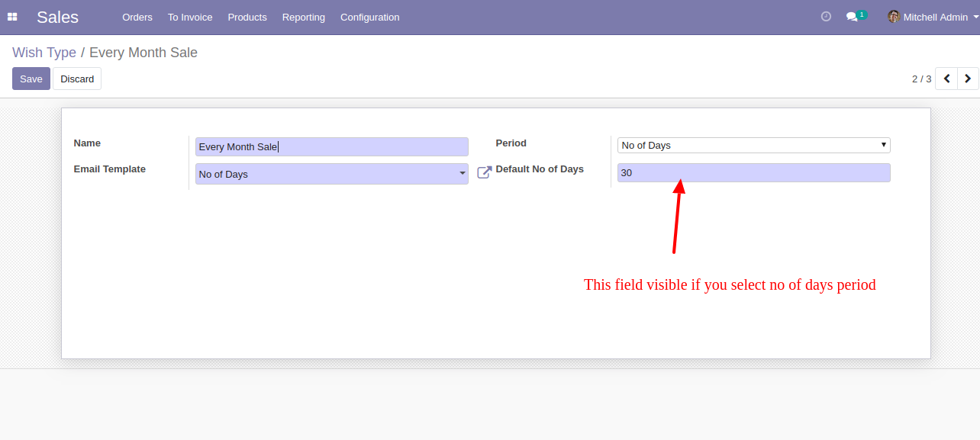980x440 pixels.
Task: Save the Wish Type record
Action: point(31,79)
